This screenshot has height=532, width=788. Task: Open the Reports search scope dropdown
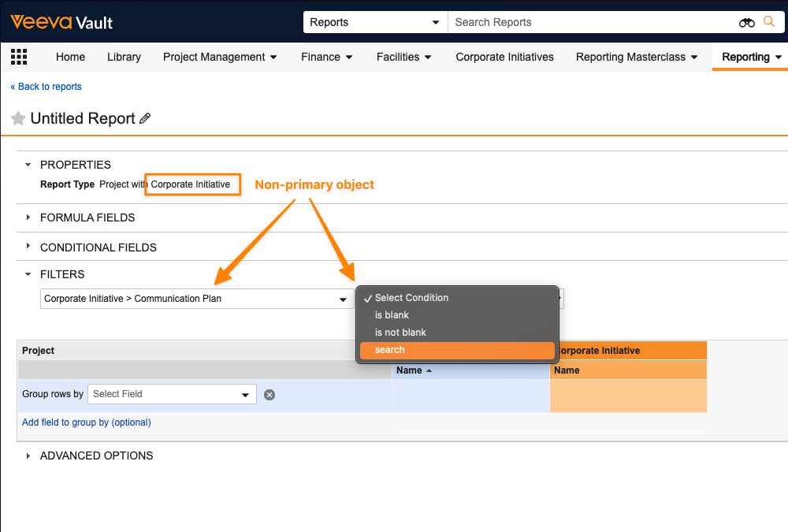click(375, 23)
